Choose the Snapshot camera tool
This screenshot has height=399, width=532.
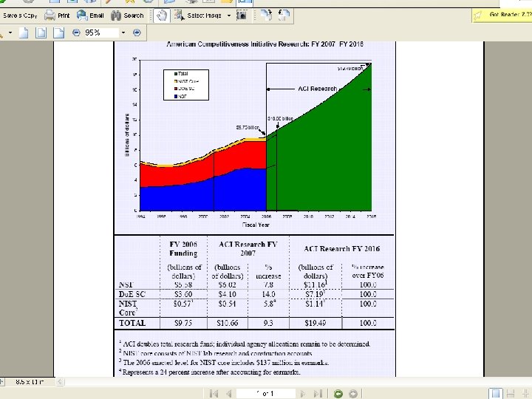pos(242,16)
